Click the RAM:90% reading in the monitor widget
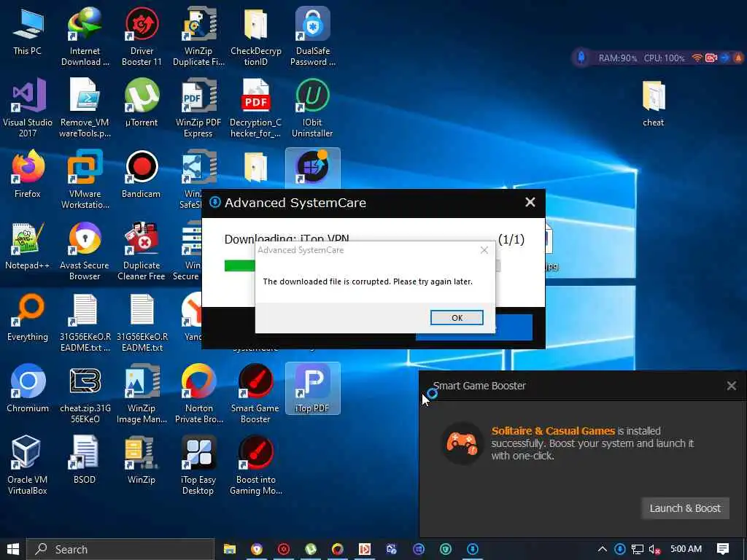The height and width of the screenshot is (560, 747). point(617,58)
